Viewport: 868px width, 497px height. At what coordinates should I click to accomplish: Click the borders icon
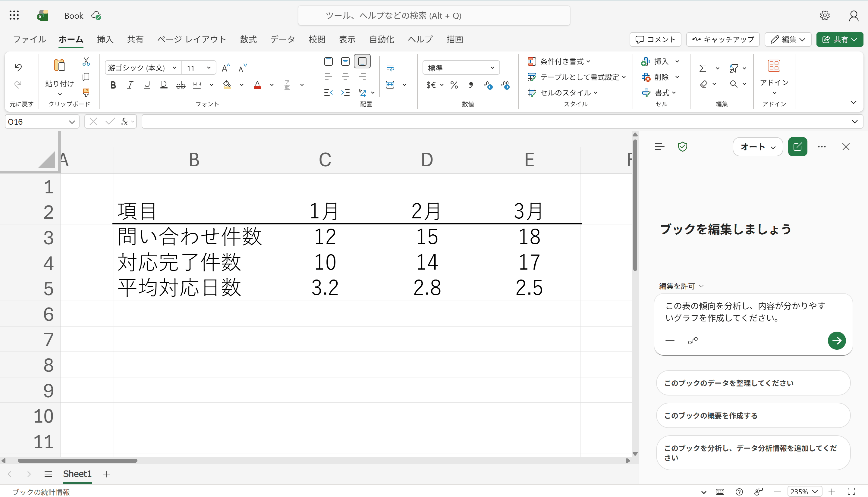197,85
